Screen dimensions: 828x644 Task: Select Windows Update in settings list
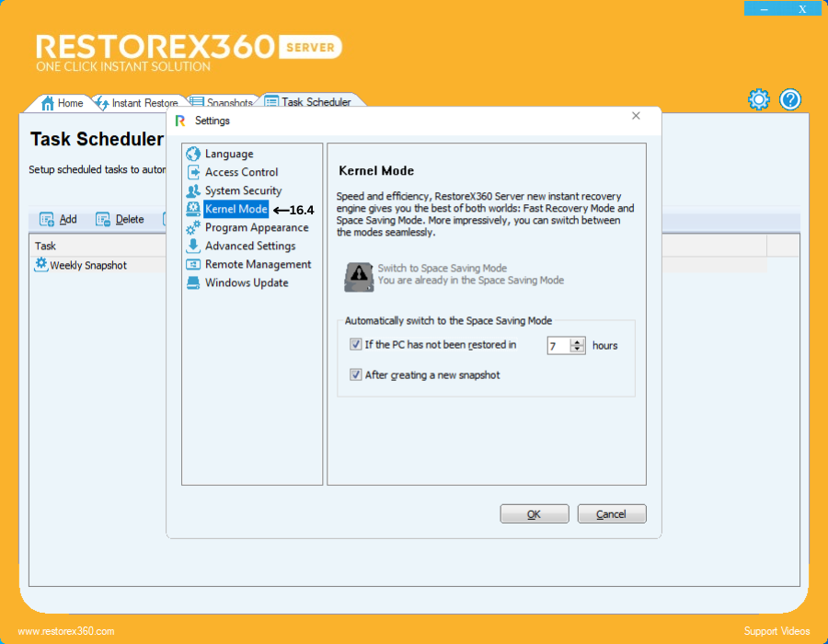247,283
